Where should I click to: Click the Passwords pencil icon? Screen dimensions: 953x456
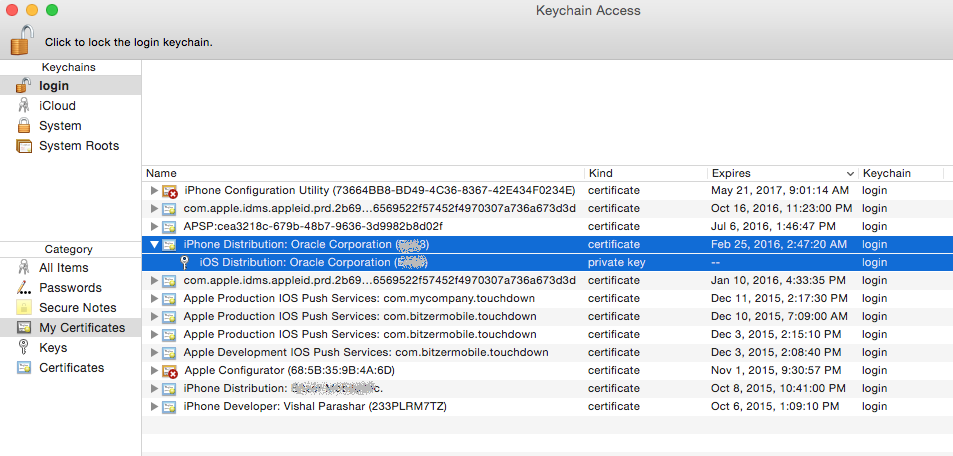click(24, 288)
